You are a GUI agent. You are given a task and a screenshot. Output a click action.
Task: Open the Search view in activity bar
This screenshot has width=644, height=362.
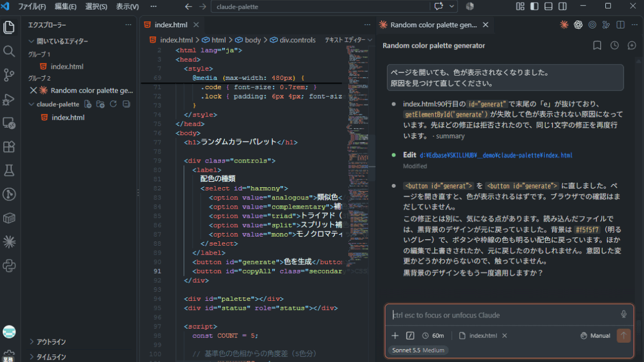tap(9, 51)
